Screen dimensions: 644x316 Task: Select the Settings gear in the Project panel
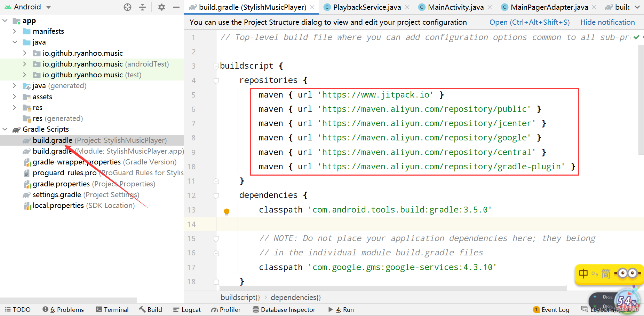point(161,7)
